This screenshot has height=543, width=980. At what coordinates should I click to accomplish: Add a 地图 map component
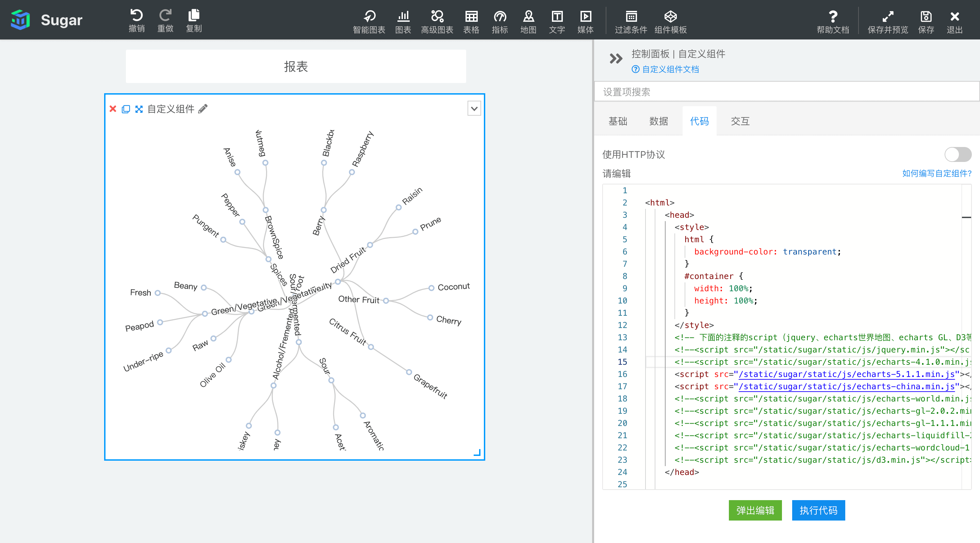[528, 22]
